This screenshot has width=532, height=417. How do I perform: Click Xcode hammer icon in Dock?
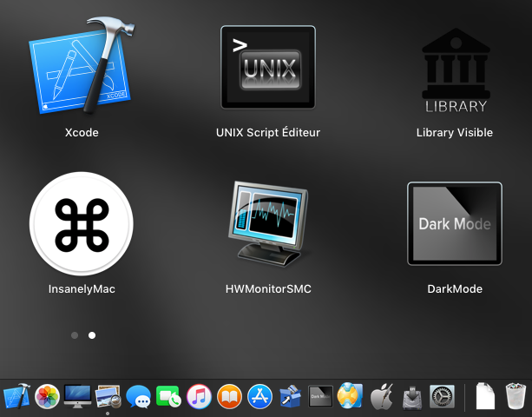click(x=16, y=396)
